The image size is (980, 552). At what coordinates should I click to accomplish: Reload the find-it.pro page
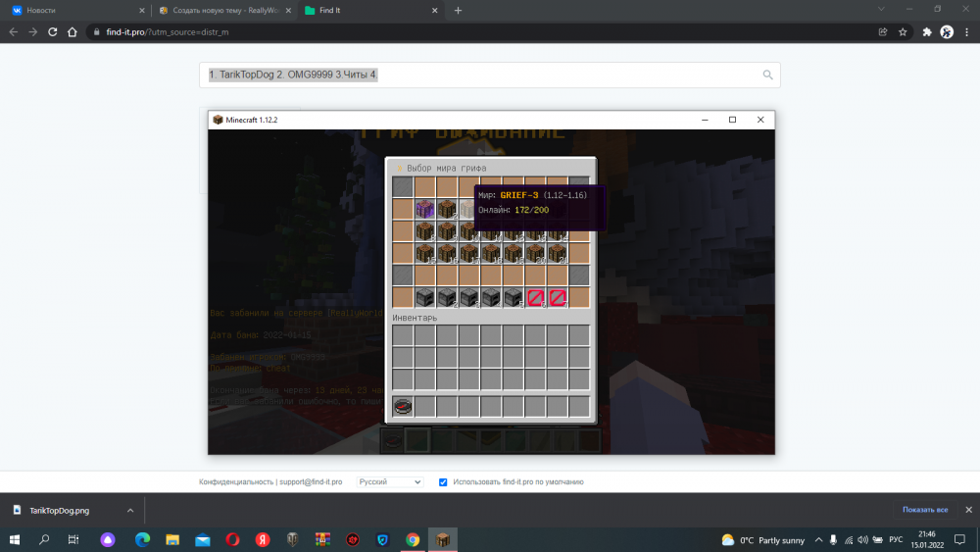point(53,32)
